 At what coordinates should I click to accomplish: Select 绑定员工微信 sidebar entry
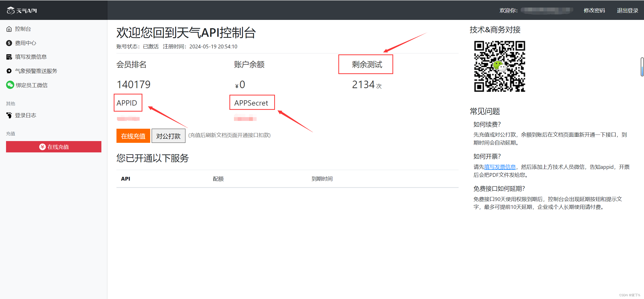[31, 85]
